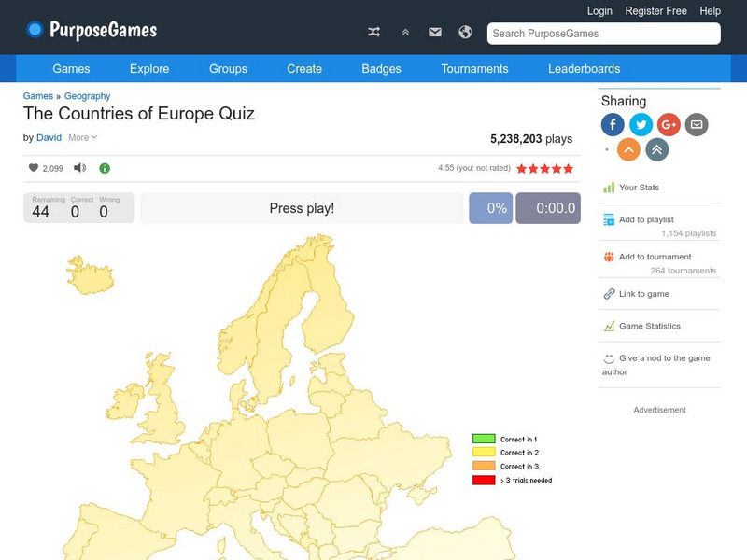This screenshot has width=747, height=560.
Task: Click the gray email share icon
Action: [x=696, y=124]
